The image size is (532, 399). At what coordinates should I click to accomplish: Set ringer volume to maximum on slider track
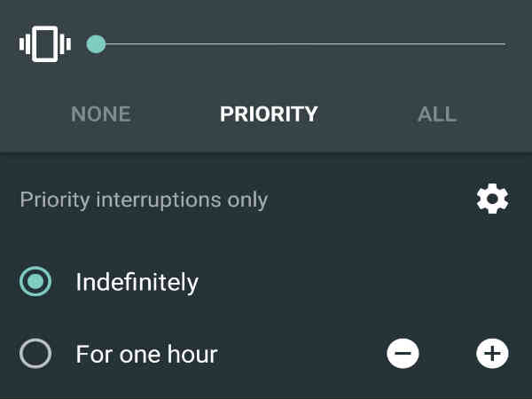[505, 44]
